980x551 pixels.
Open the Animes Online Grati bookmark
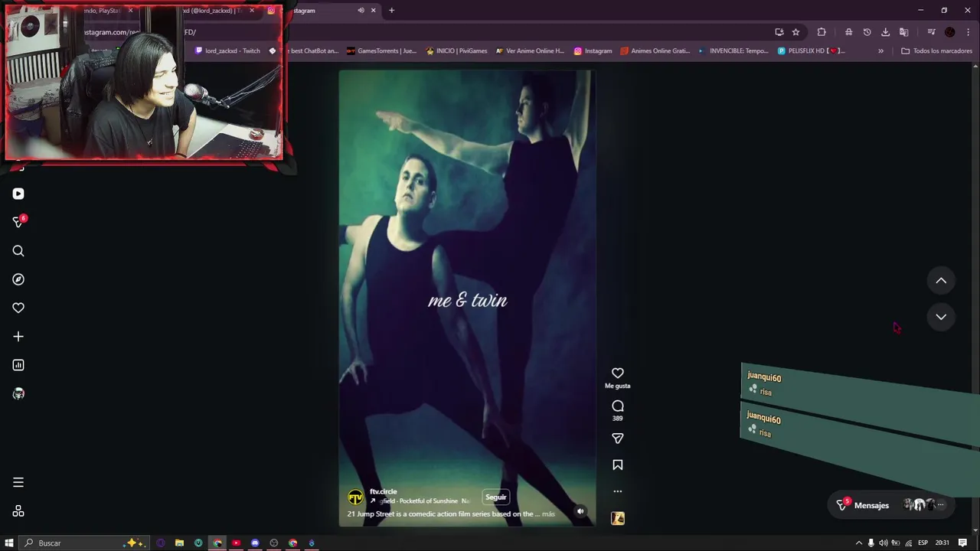(x=655, y=51)
